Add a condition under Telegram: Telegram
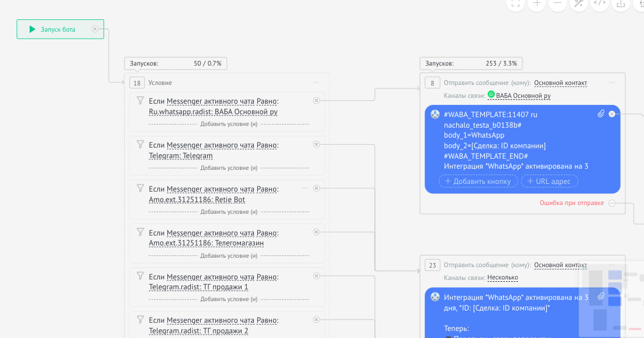The image size is (644, 338). (x=229, y=168)
